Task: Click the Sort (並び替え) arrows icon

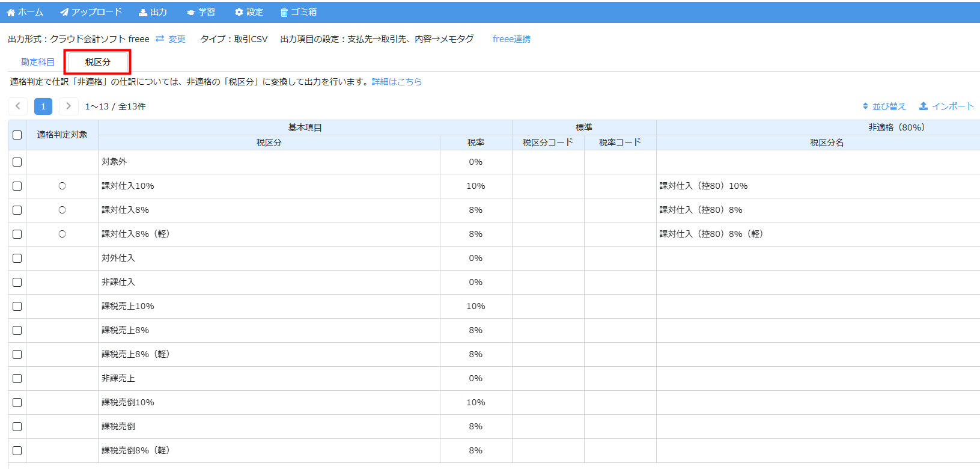Action: tap(865, 106)
